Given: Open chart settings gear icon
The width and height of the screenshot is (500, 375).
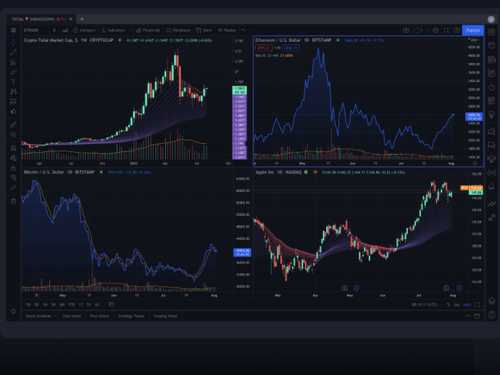Looking at the screenshot, I should coord(436,30).
